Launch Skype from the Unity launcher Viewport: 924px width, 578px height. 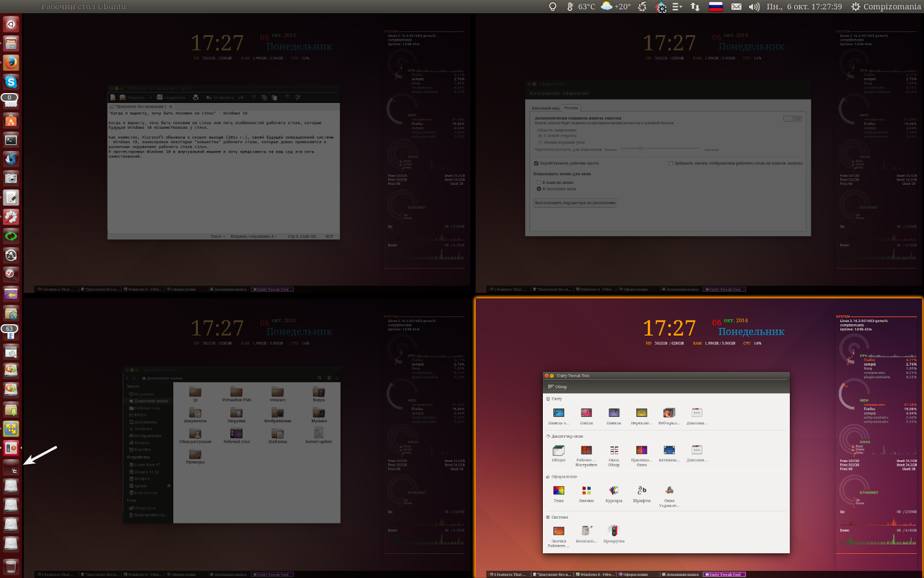(11, 81)
